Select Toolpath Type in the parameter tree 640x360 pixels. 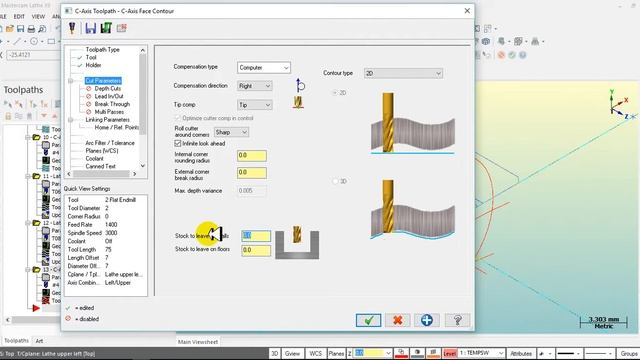[102, 50]
